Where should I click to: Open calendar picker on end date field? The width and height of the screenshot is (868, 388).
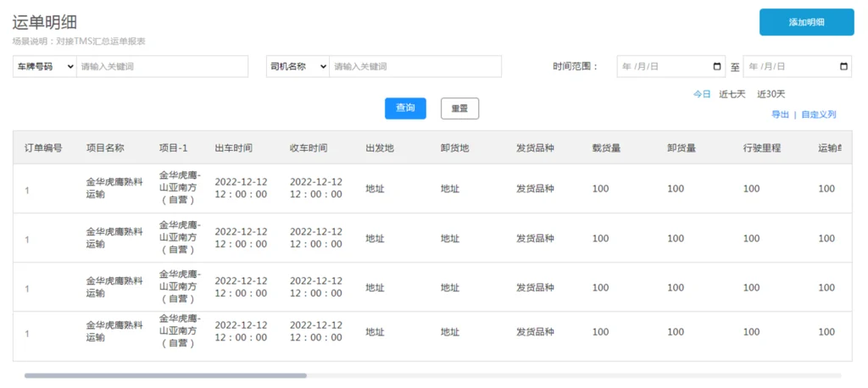pos(843,67)
